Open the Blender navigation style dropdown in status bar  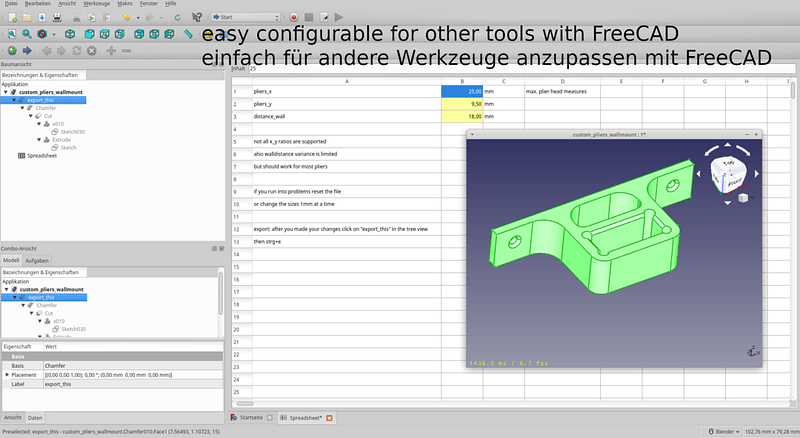pos(724,432)
